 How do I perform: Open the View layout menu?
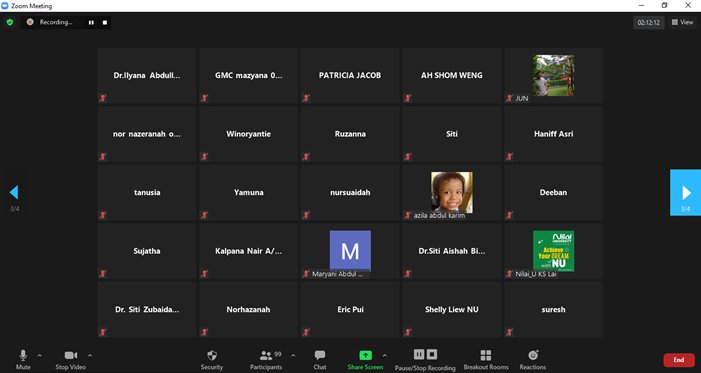point(682,22)
